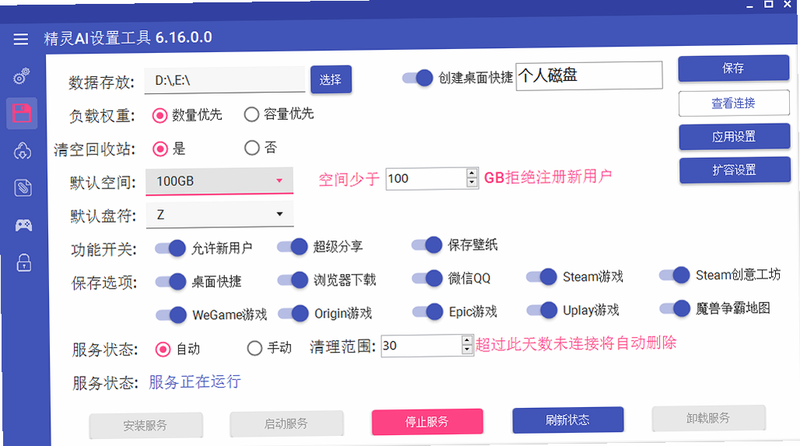
Task: Open the 默认盘符 Z dropdown
Action: [x=220, y=214]
